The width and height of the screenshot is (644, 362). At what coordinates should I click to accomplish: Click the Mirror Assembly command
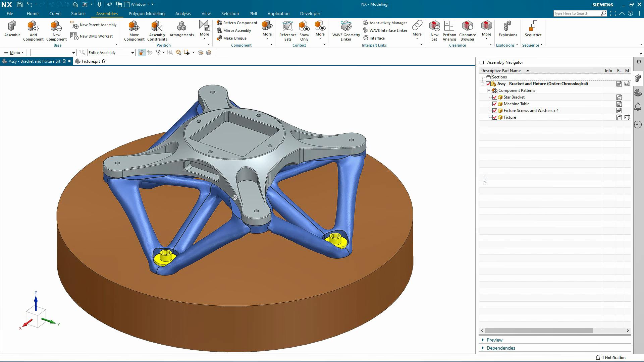click(237, 31)
